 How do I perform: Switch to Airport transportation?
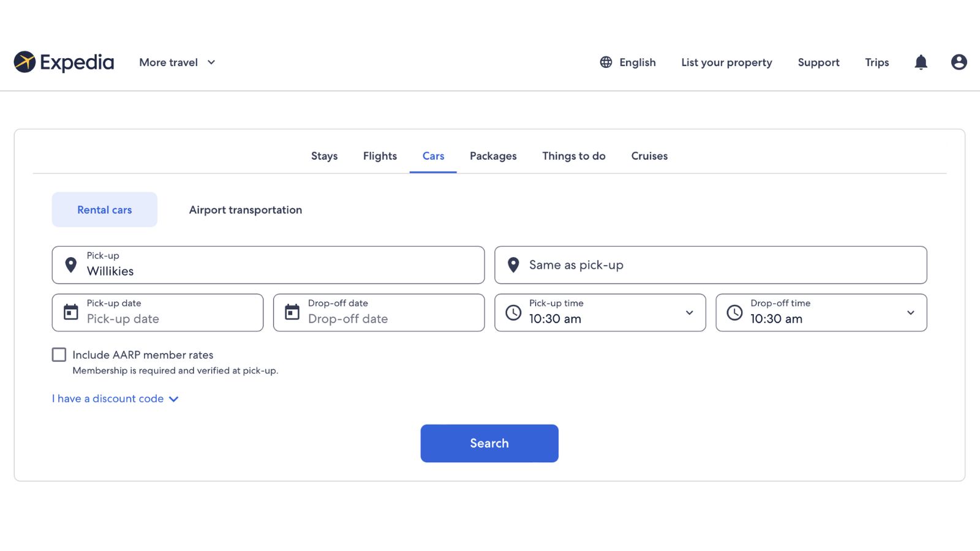point(245,209)
